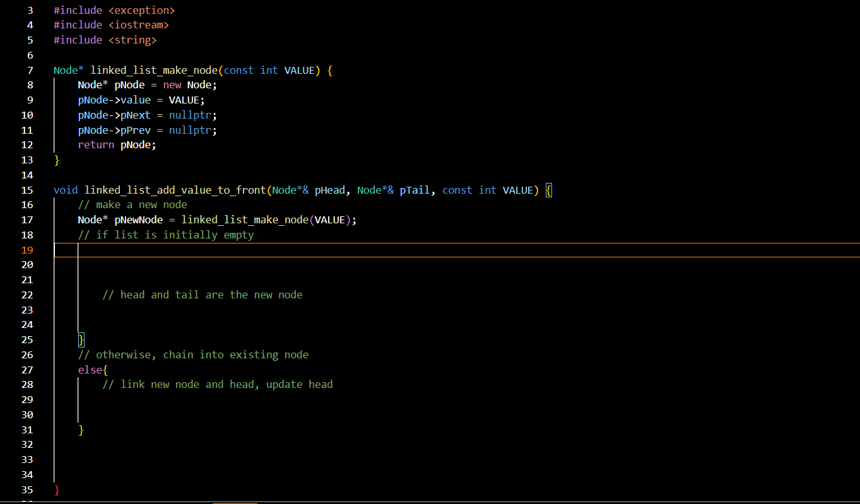Click the closing brace on line 13

tap(56, 160)
